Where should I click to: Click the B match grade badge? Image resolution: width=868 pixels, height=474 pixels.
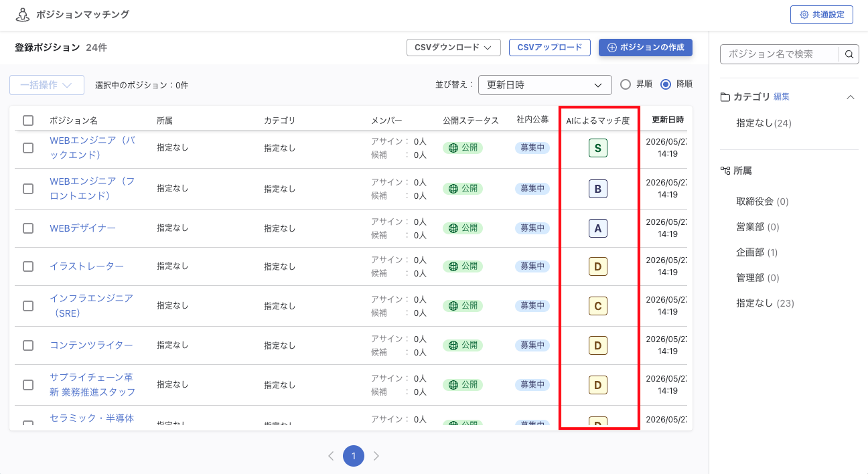[x=598, y=189]
